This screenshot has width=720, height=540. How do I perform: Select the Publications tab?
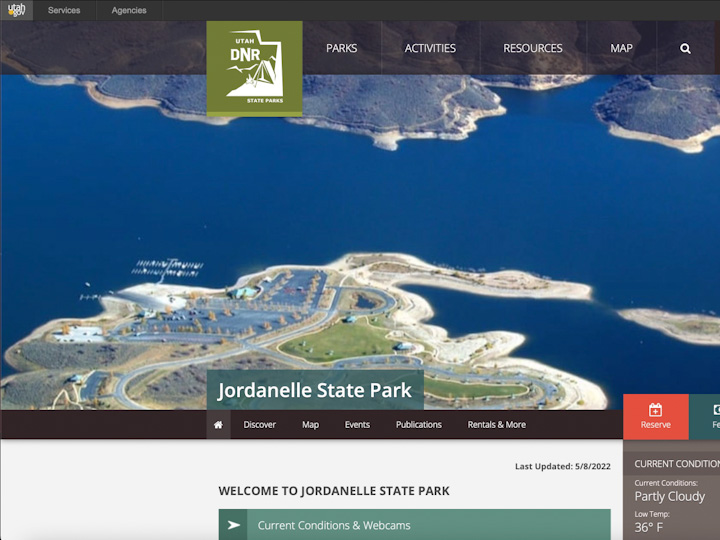[x=419, y=425]
